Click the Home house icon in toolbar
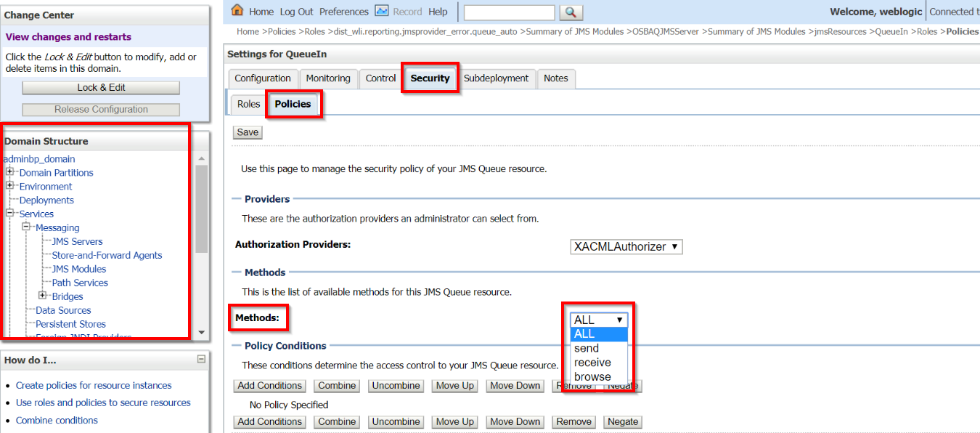 [x=237, y=11]
